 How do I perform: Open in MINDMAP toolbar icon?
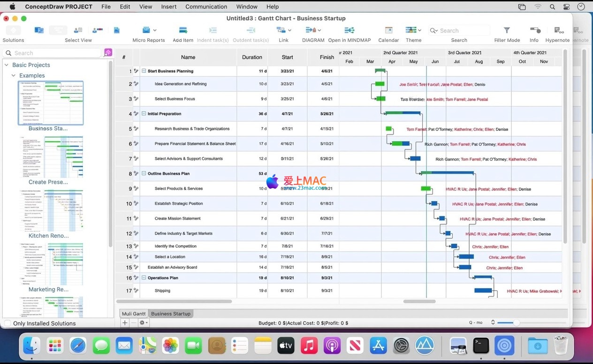point(349,30)
